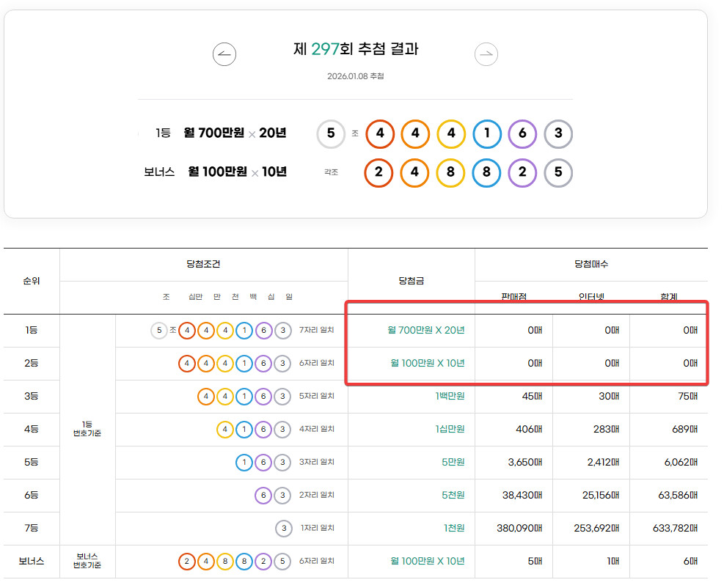724x588 pixels.
Task: Click large yellow 8 ball in bonus result
Action: tap(450, 172)
